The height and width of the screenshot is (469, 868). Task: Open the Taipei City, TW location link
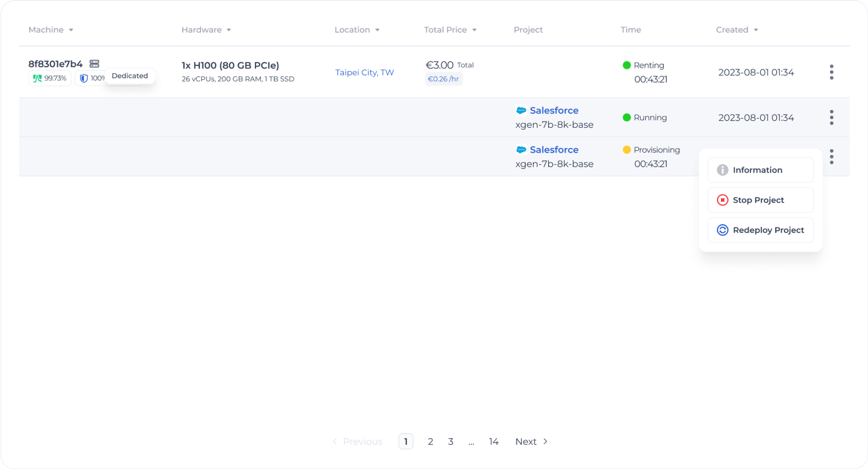[364, 72]
